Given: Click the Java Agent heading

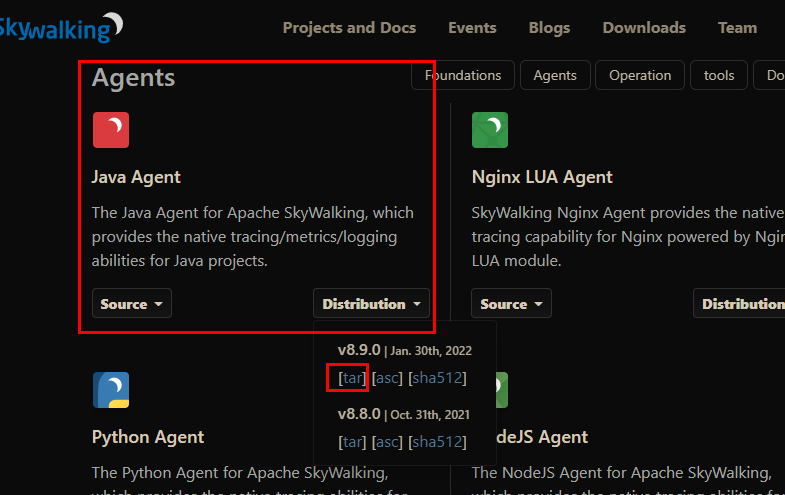Looking at the screenshot, I should (x=136, y=177).
